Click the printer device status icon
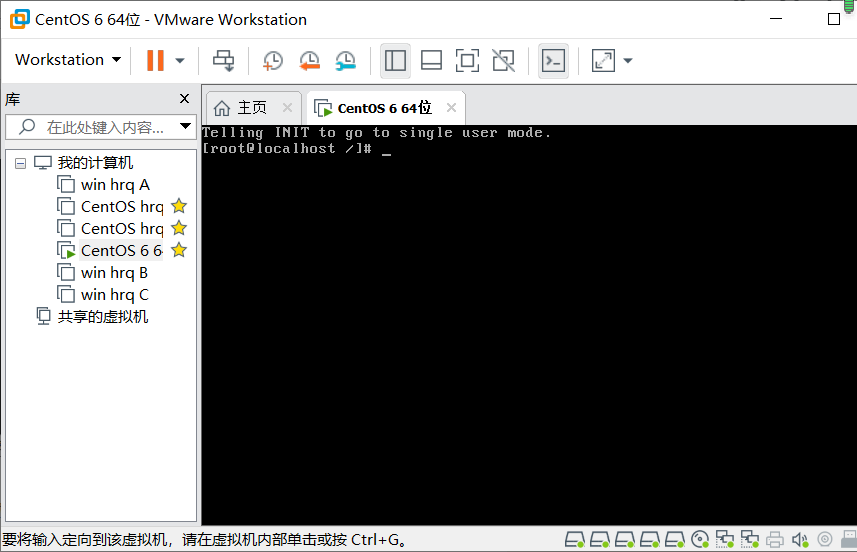 click(774, 540)
